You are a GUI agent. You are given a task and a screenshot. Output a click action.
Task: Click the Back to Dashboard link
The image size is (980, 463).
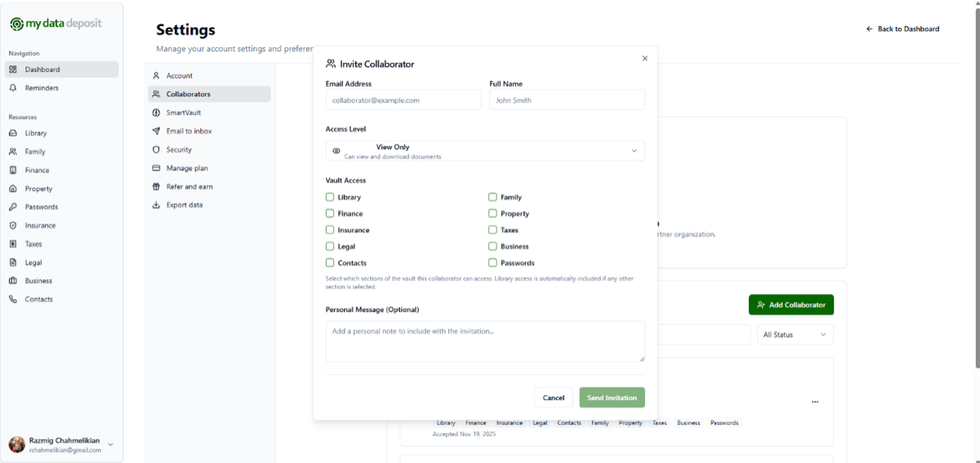[903, 29]
